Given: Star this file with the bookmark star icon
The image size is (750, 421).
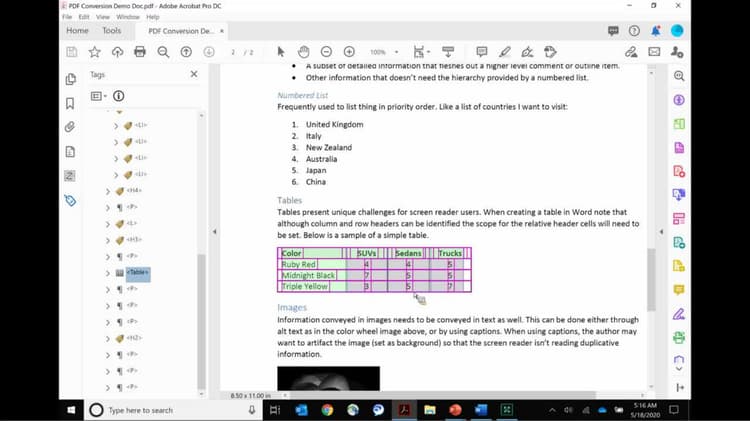Looking at the screenshot, I should 95,52.
